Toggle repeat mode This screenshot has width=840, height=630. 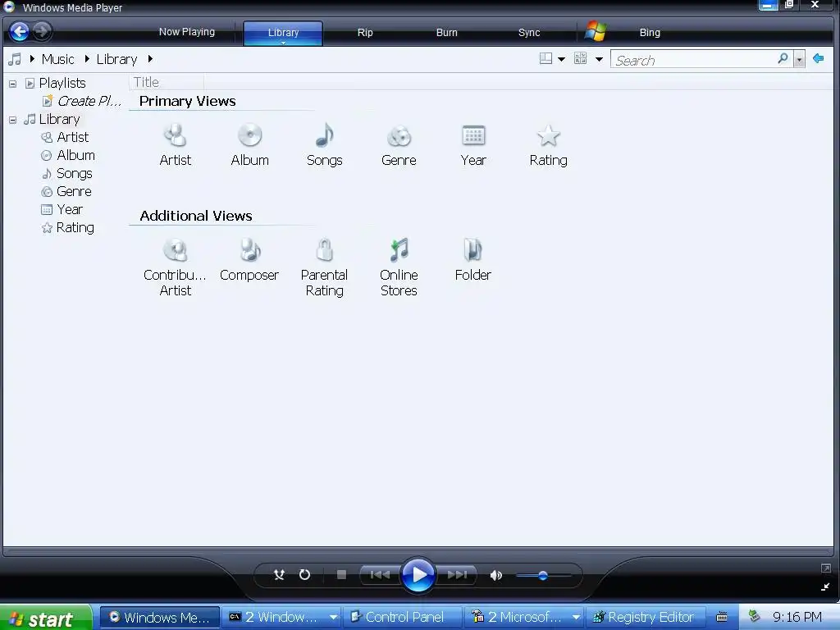point(304,575)
